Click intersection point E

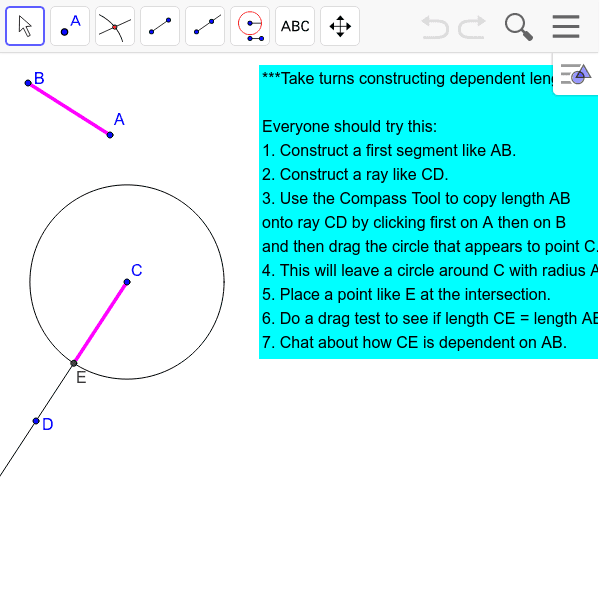pyautogui.click(x=74, y=363)
